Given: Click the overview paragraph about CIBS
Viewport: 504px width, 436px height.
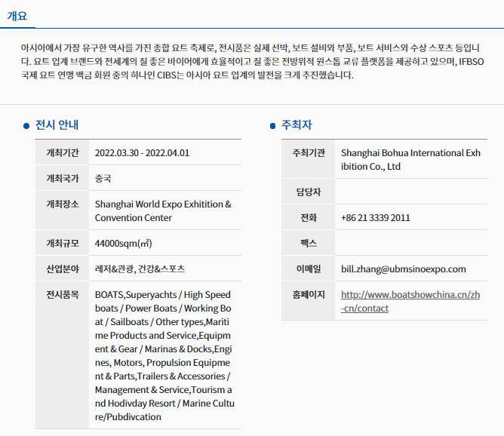Looking at the screenshot, I should pyautogui.click(x=252, y=61).
